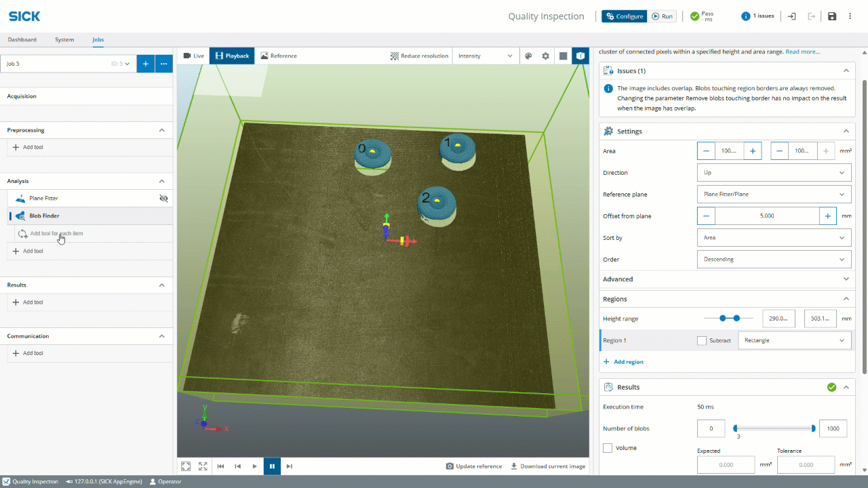Add a new job with plus button

(x=145, y=64)
